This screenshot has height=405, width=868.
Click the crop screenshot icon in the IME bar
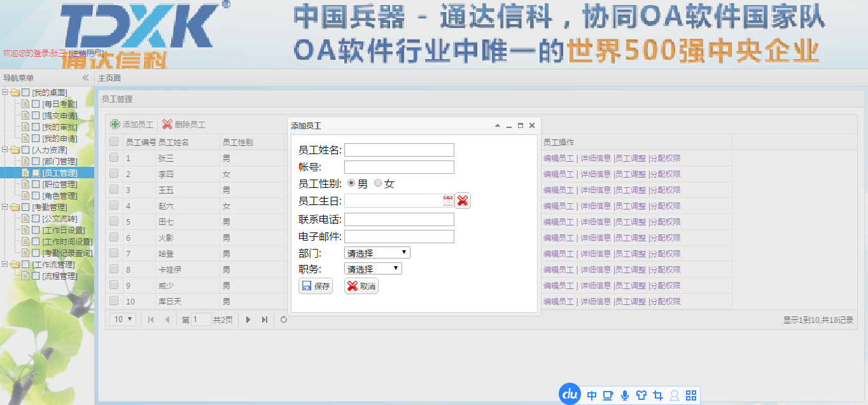(658, 395)
